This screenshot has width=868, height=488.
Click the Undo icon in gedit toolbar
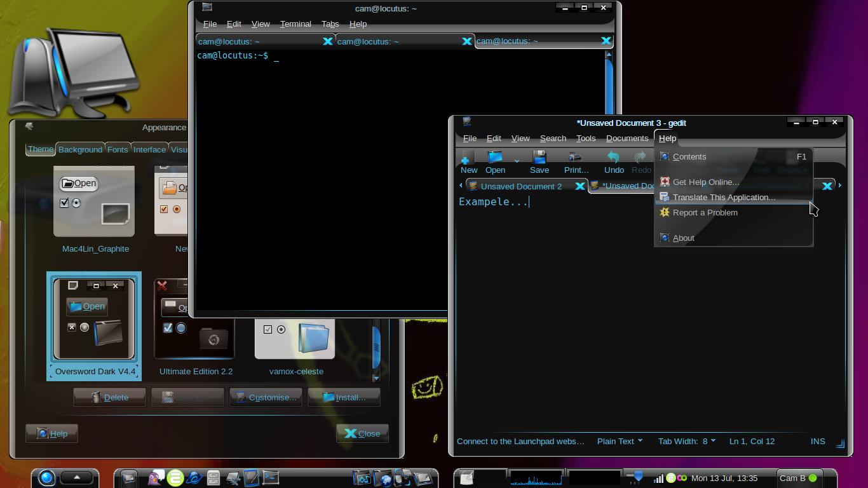coord(613,157)
